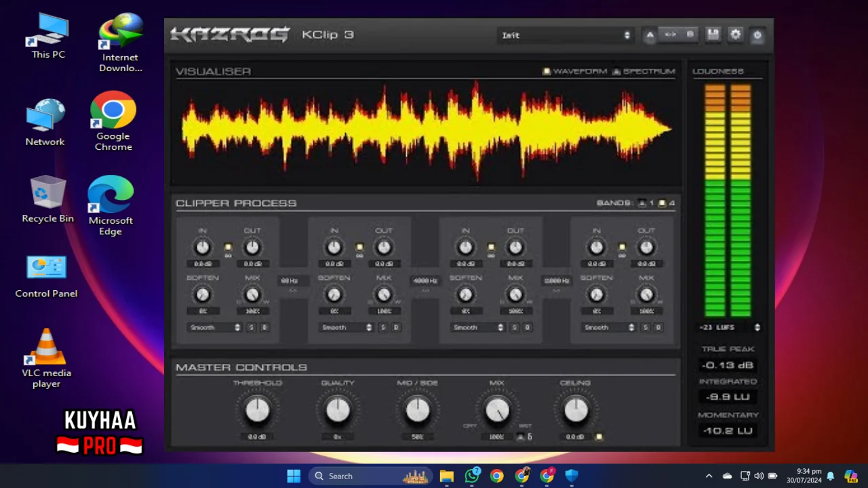The height and width of the screenshot is (488, 868).
Task: Open WhatsApp from taskbar
Action: (x=472, y=476)
